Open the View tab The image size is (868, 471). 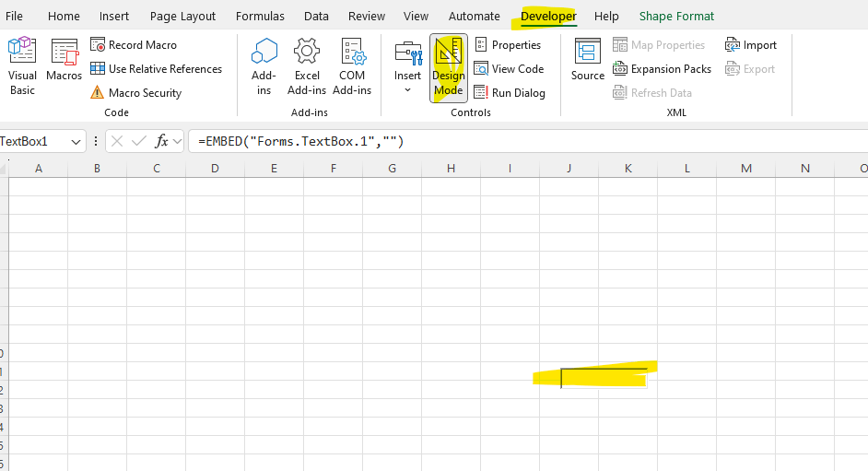(416, 16)
